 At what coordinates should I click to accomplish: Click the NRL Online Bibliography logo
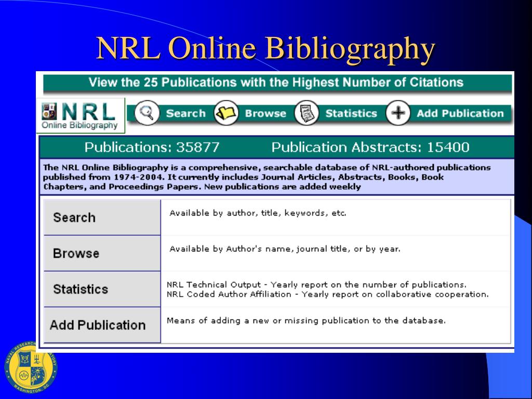point(81,116)
